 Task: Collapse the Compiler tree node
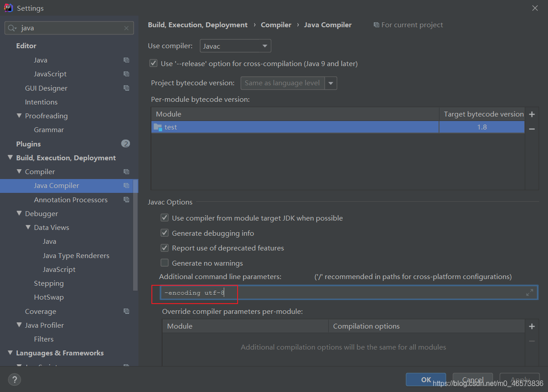(19, 171)
